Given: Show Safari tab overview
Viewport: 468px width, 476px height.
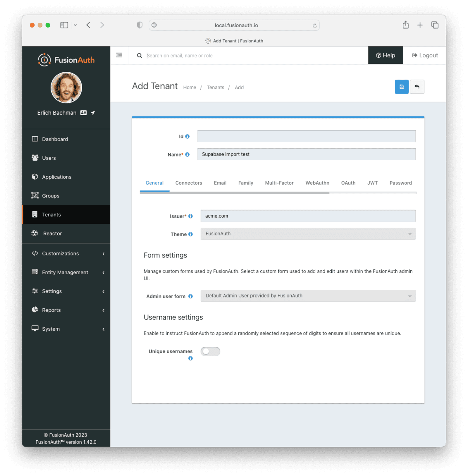Looking at the screenshot, I should [x=435, y=25].
